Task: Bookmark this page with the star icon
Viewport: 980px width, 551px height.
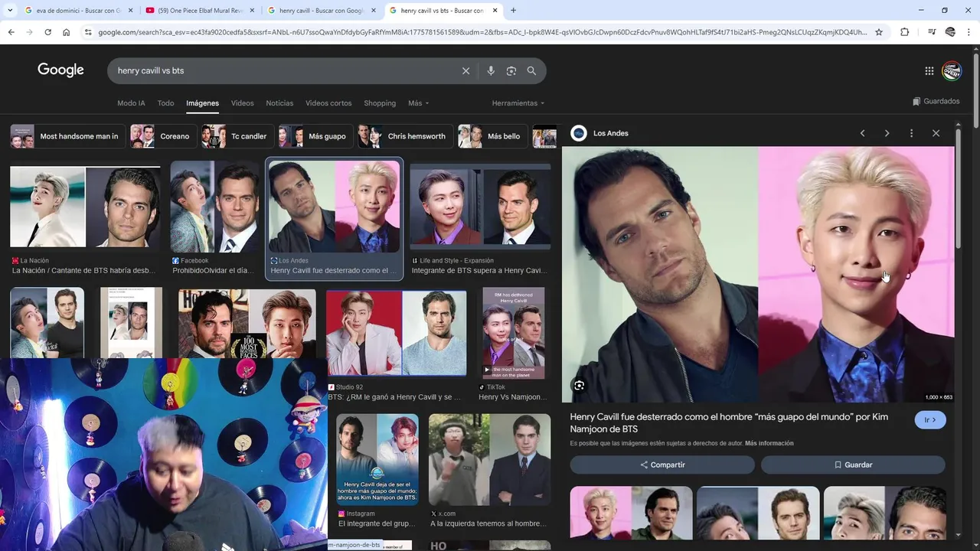Action: click(879, 32)
